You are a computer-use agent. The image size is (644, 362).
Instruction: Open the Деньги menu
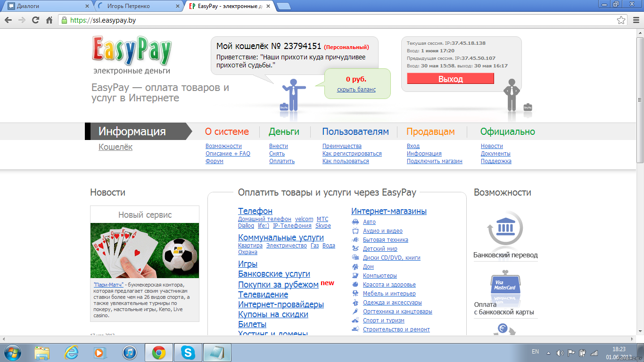tap(284, 132)
